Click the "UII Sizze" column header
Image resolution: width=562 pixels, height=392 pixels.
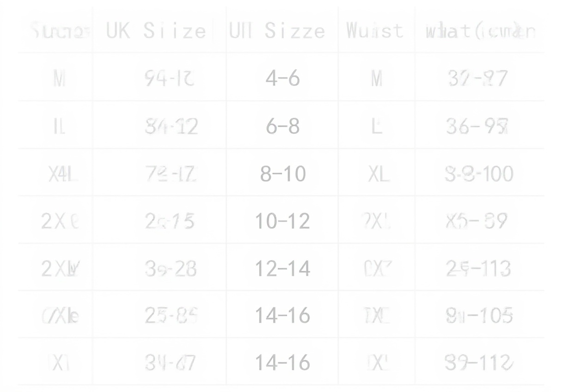(x=277, y=31)
